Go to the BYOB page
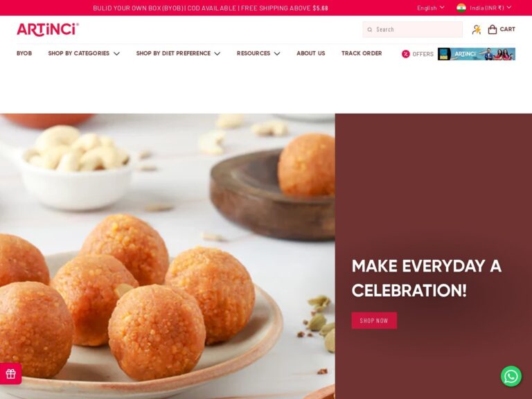The width and height of the screenshot is (532, 399). tap(24, 53)
